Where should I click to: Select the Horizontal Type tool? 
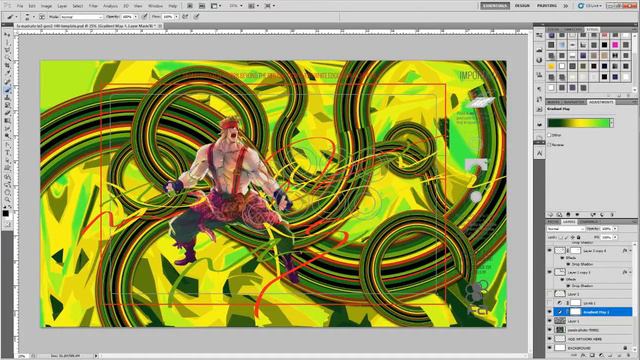point(7,152)
